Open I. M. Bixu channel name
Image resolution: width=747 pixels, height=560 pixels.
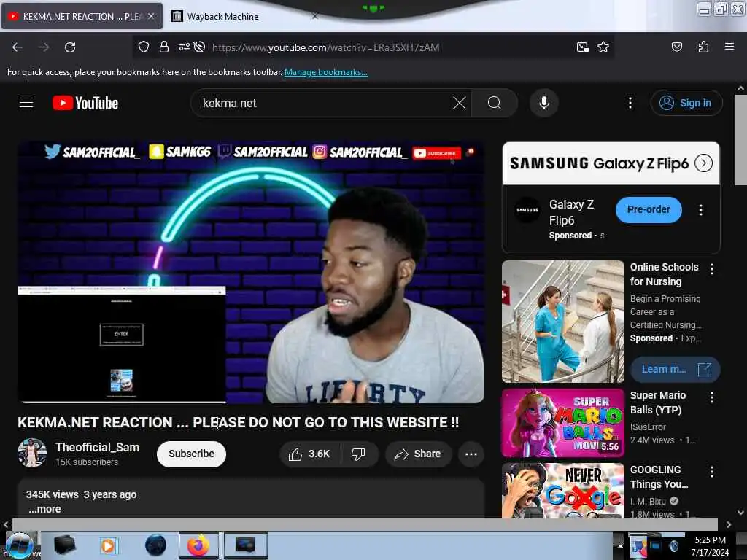coord(648,501)
